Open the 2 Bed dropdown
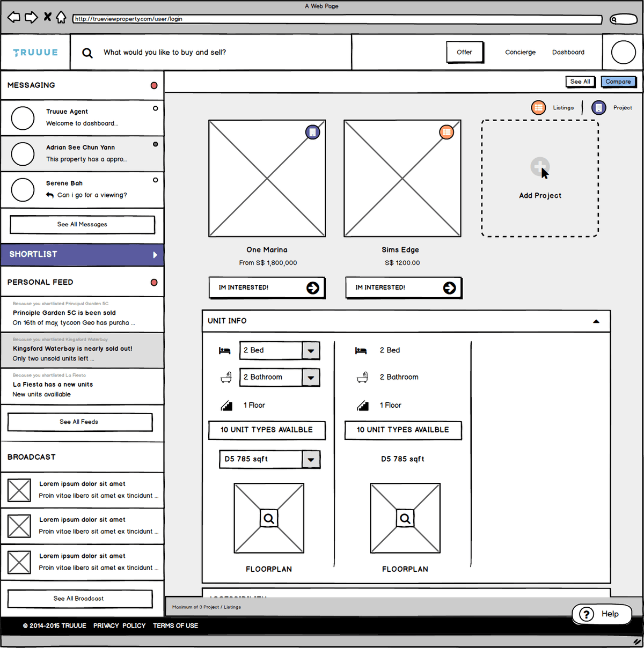The image size is (644, 648). coord(311,351)
